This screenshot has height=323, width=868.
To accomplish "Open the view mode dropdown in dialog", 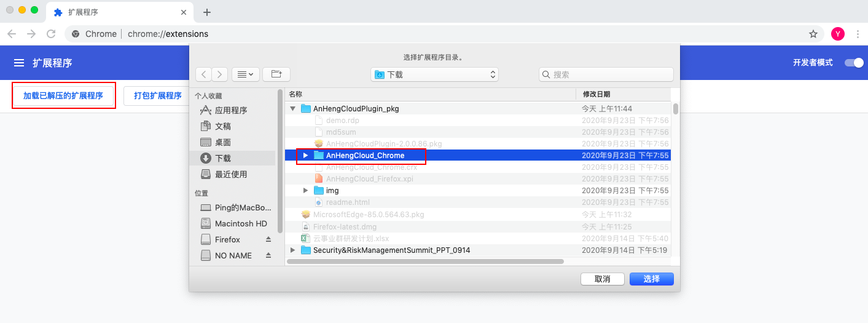I will (246, 74).
